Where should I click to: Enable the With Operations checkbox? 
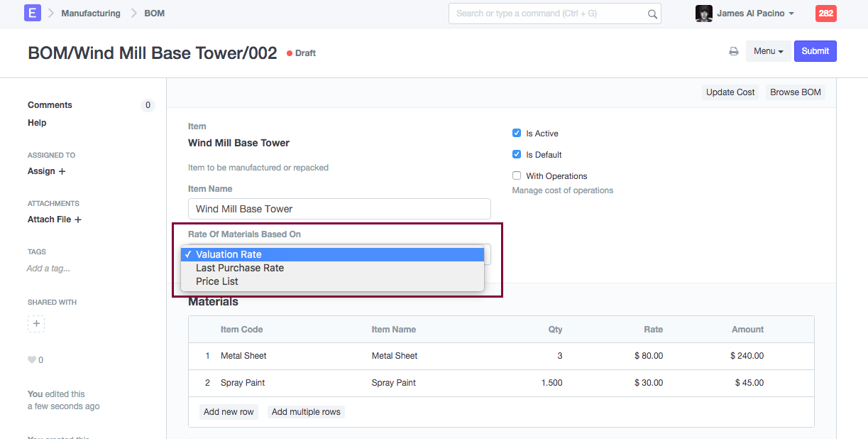click(517, 175)
